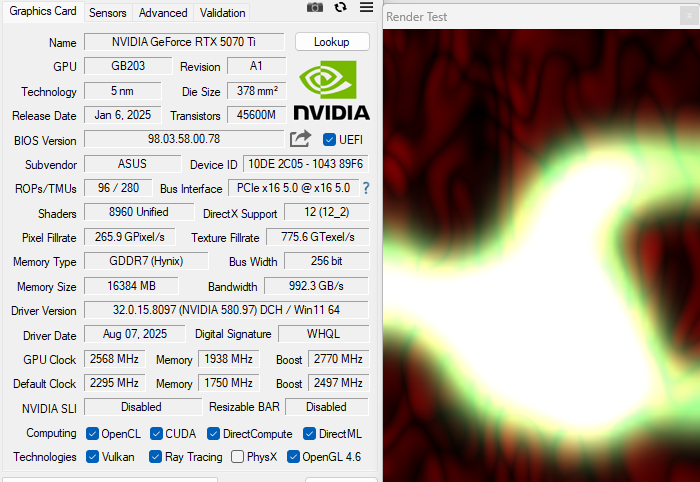Click the GPU Clock row Memory field 1938 MHz
The image size is (700, 482).
tap(229, 359)
